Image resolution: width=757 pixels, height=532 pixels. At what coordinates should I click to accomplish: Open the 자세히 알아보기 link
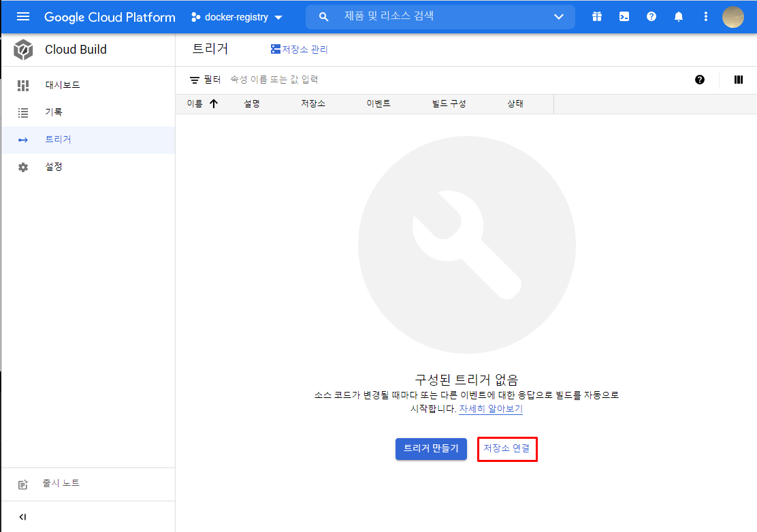(x=491, y=409)
